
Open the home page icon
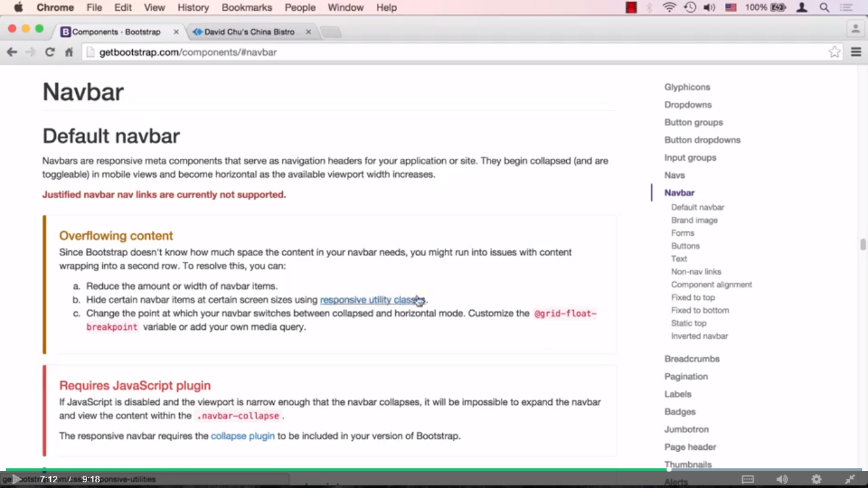pos(69,52)
